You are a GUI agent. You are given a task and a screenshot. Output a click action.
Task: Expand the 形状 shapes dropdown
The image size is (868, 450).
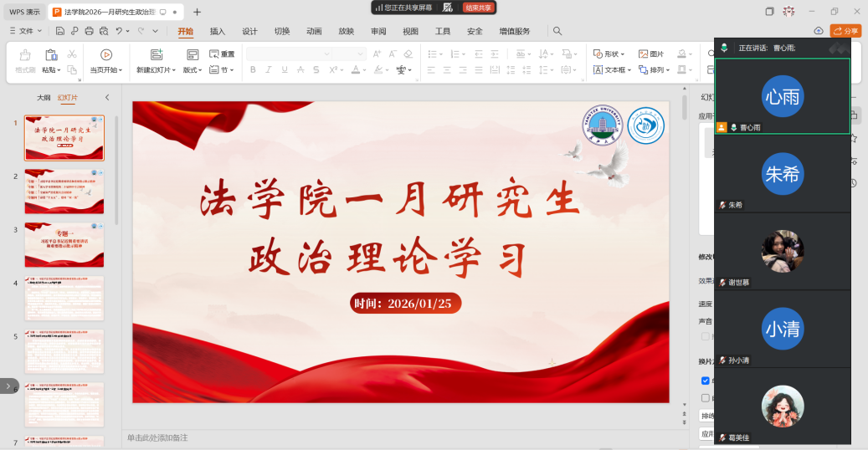click(x=609, y=54)
